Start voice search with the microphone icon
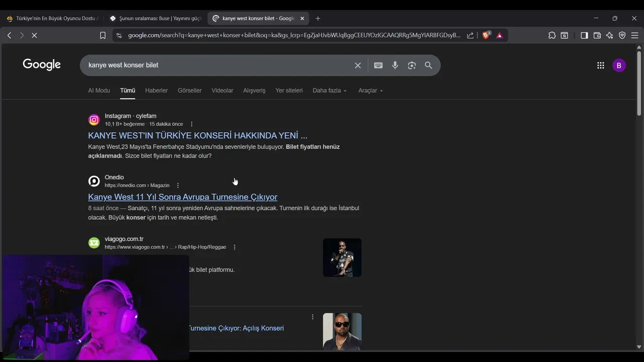 395,65
